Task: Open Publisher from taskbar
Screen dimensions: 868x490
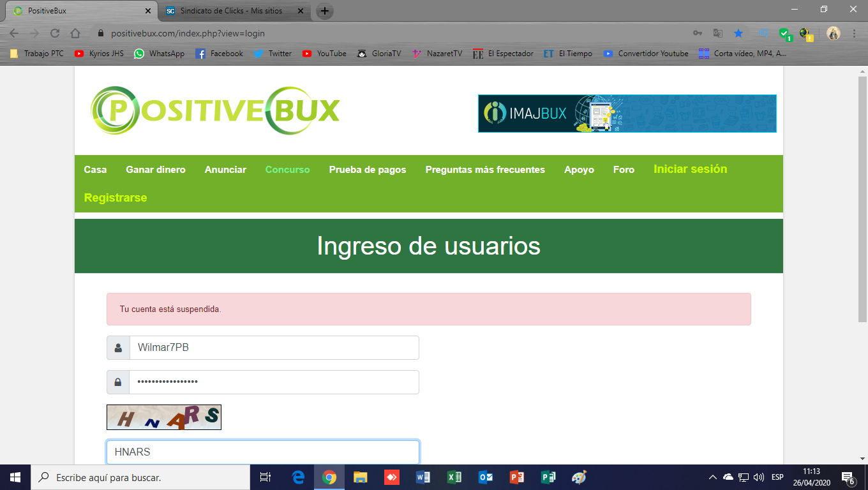Action: tap(548, 477)
